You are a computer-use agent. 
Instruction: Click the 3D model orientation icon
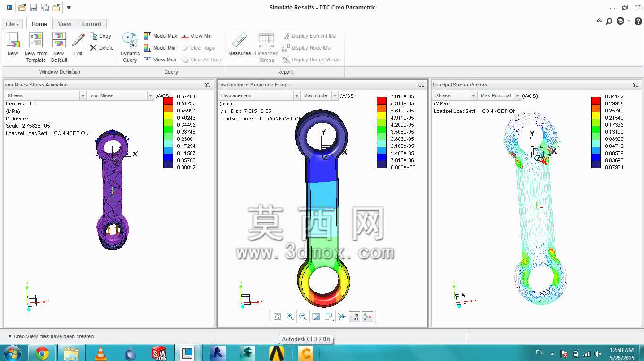click(341, 317)
